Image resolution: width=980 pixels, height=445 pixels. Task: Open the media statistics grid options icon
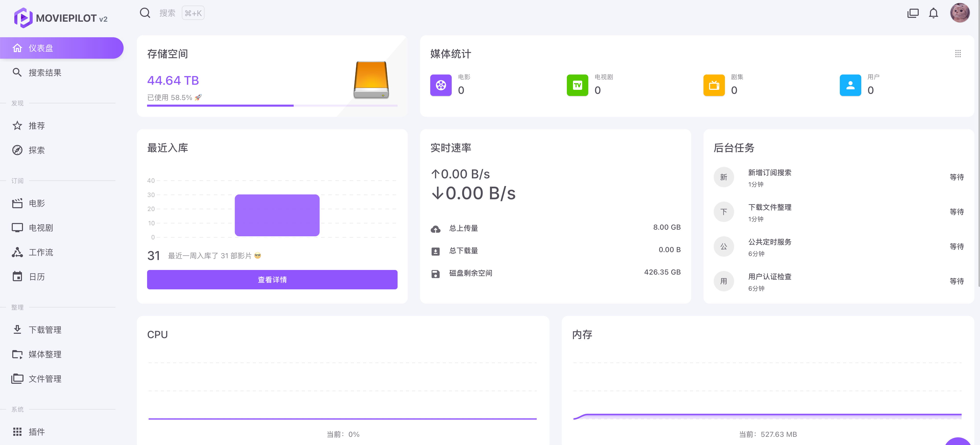point(958,54)
